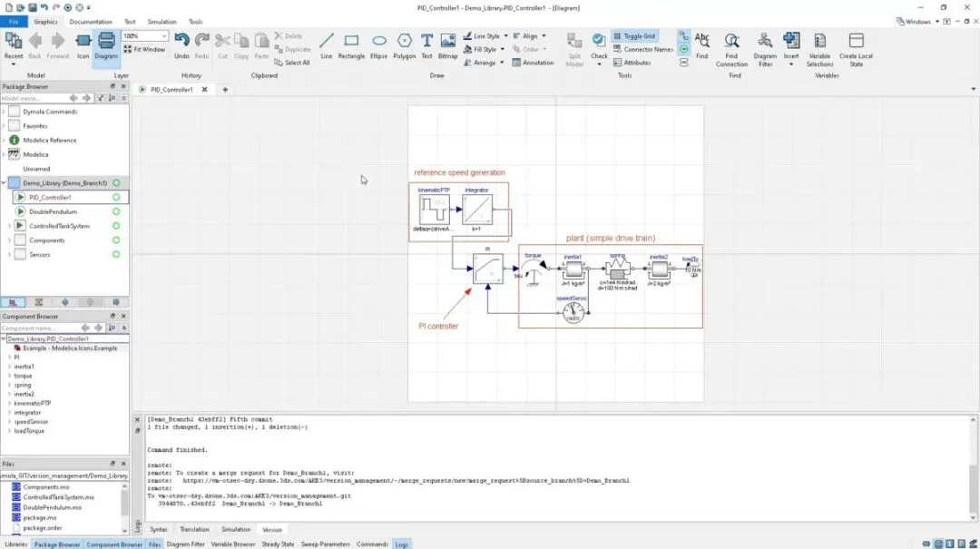Toggle the green circle tool beside Find
This screenshot has height=549, width=980.
pos(684,49)
